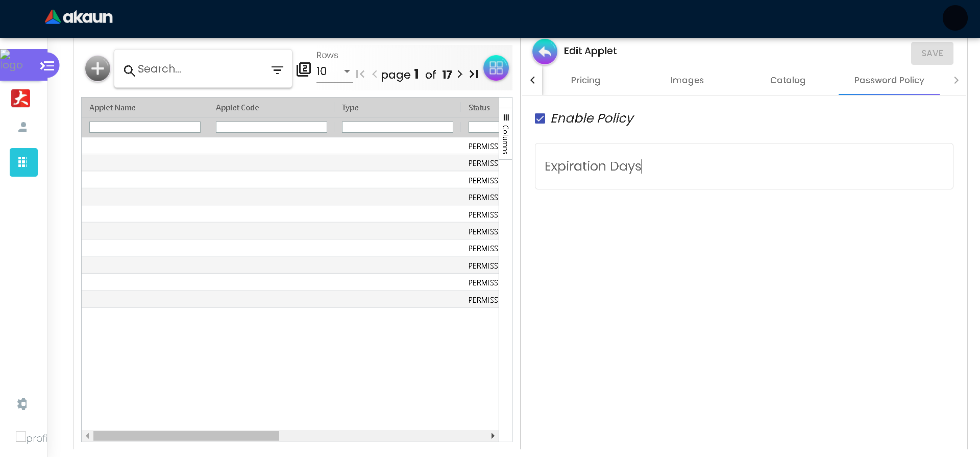
Task: Uncheck the Enable Policy checkbox
Action: (540, 118)
